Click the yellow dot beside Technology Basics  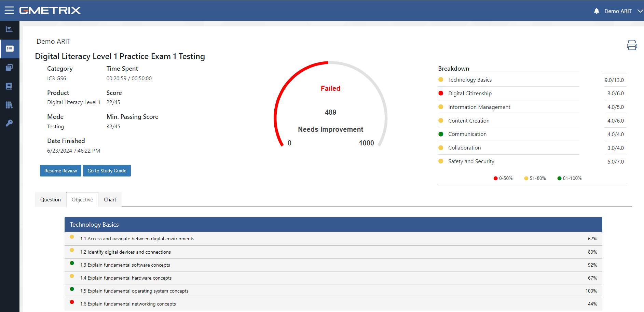(x=441, y=80)
